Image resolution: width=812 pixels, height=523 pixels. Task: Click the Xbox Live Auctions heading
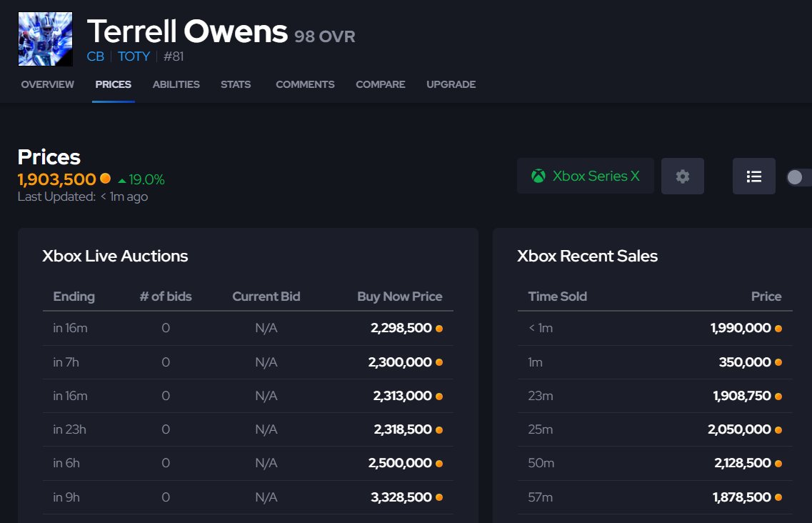(x=115, y=256)
